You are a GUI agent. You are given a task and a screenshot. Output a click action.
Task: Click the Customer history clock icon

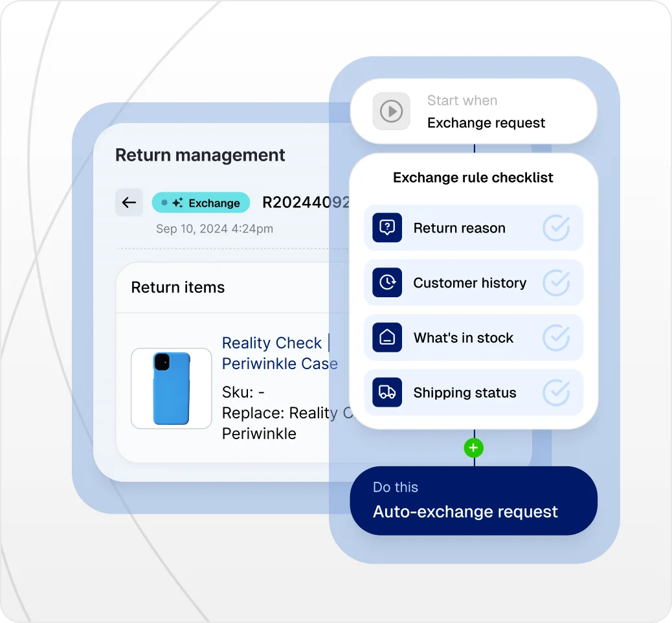click(387, 282)
